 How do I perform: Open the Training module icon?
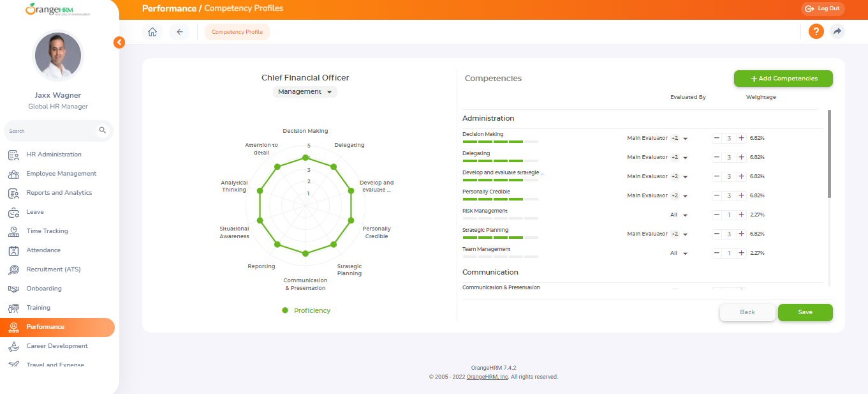click(12, 307)
